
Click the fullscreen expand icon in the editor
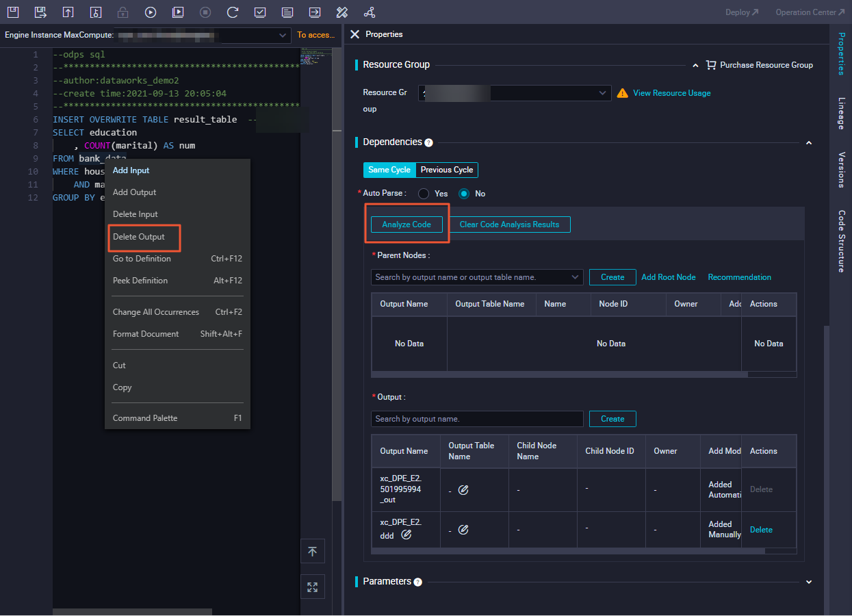click(312, 587)
